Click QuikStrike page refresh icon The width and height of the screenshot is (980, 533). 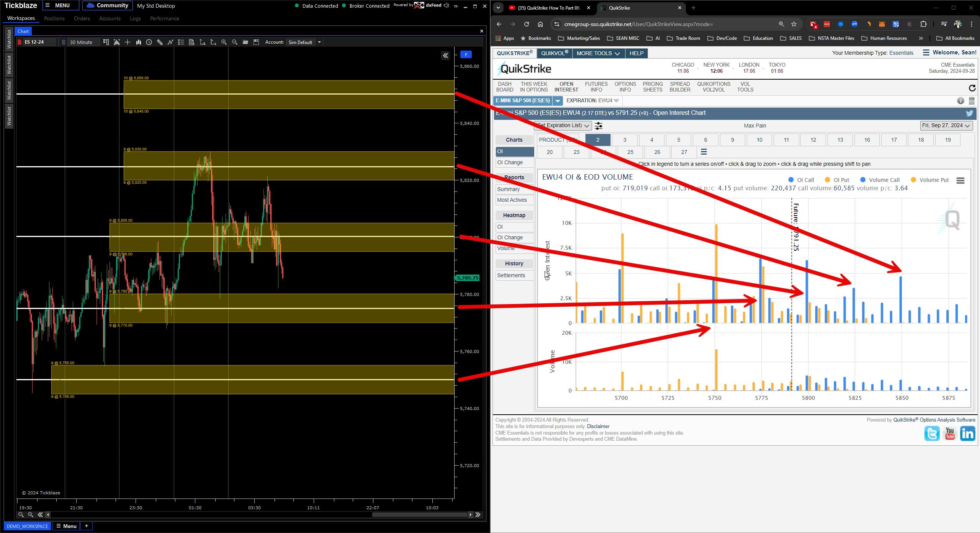[972, 88]
